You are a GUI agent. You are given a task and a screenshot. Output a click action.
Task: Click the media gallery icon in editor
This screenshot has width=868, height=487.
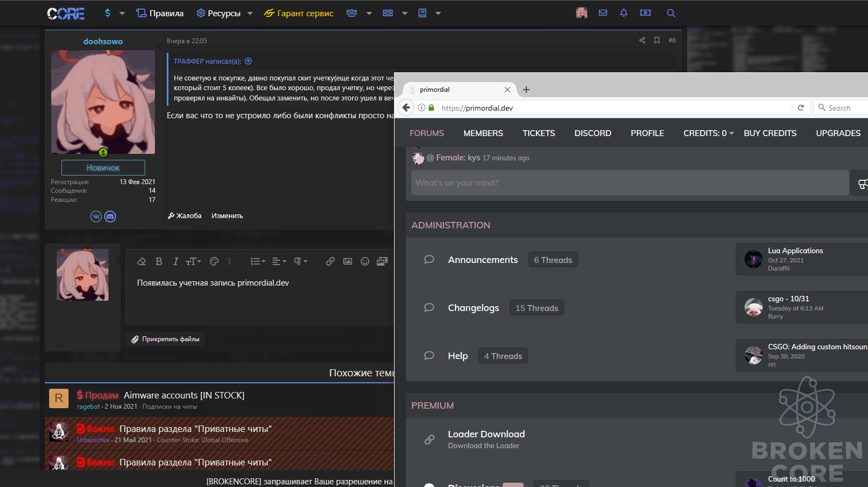click(382, 261)
